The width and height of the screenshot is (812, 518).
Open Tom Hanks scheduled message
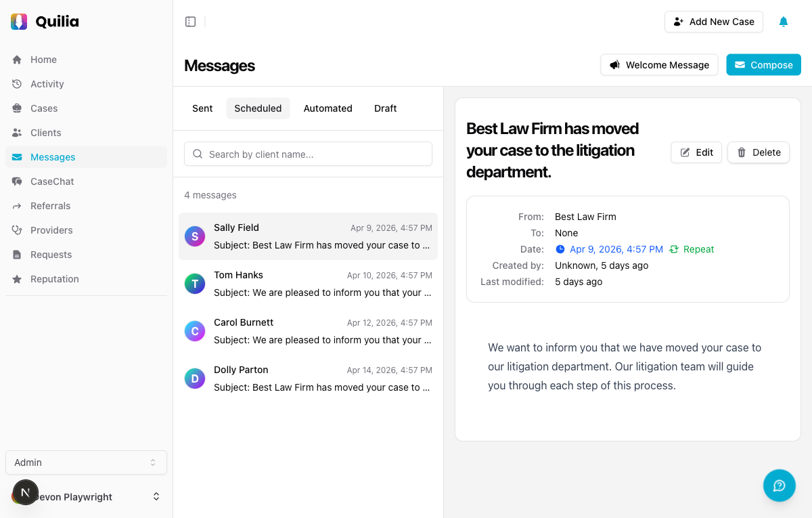pyautogui.click(x=308, y=284)
